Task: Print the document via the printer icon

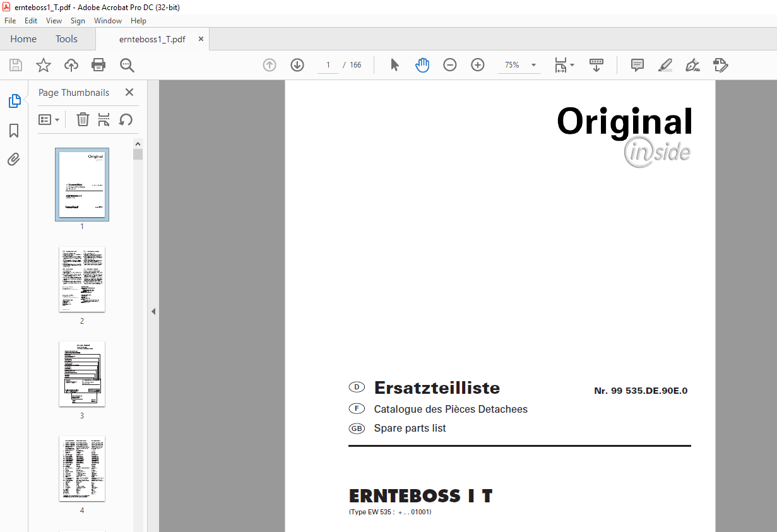Action: click(x=98, y=65)
